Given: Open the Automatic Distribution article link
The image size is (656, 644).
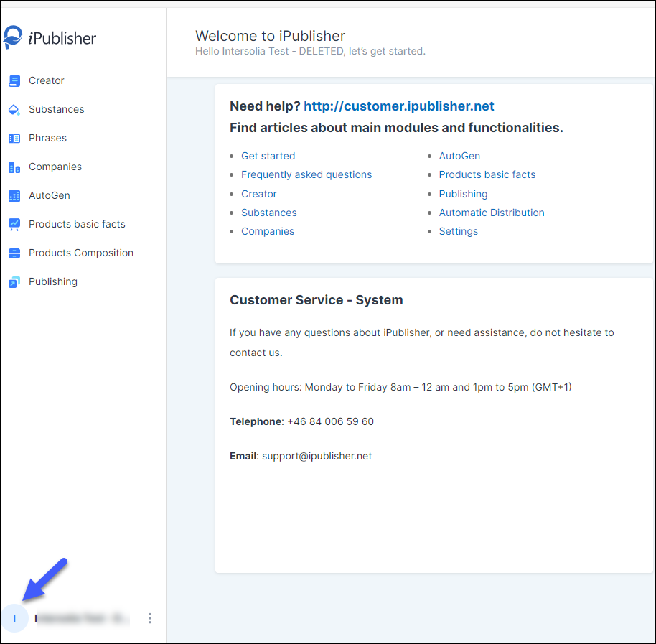Looking at the screenshot, I should [x=492, y=213].
